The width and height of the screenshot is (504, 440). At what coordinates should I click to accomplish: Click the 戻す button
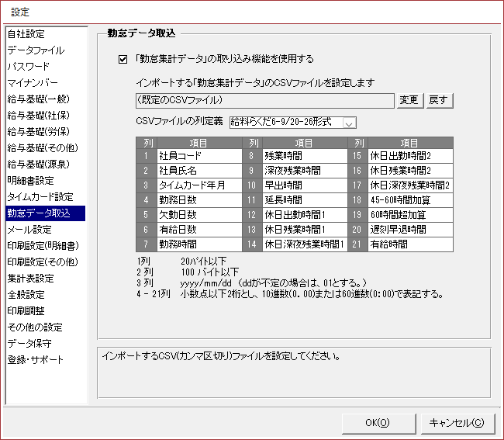click(439, 101)
